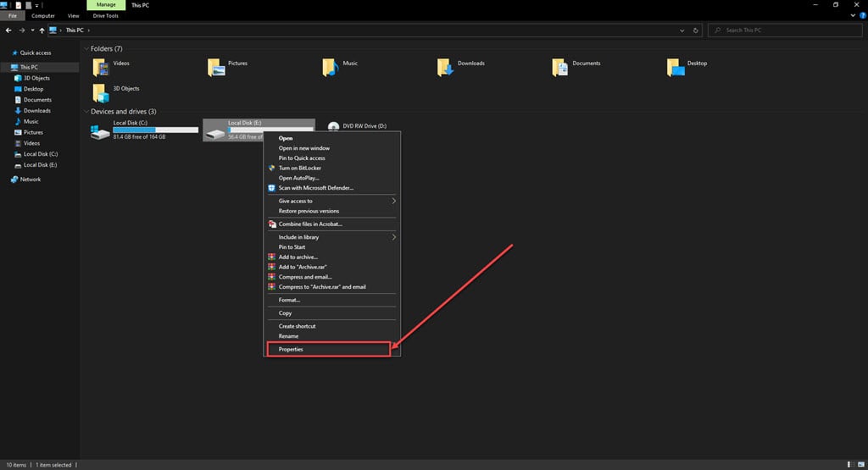Open the Computer ribbon tab
Viewport: 868px width, 470px height.
43,16
